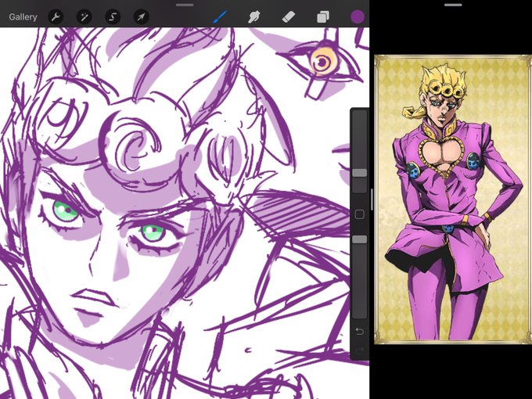Tap the square modify button in sidebar
The width and height of the screenshot is (532, 399).
point(359,214)
